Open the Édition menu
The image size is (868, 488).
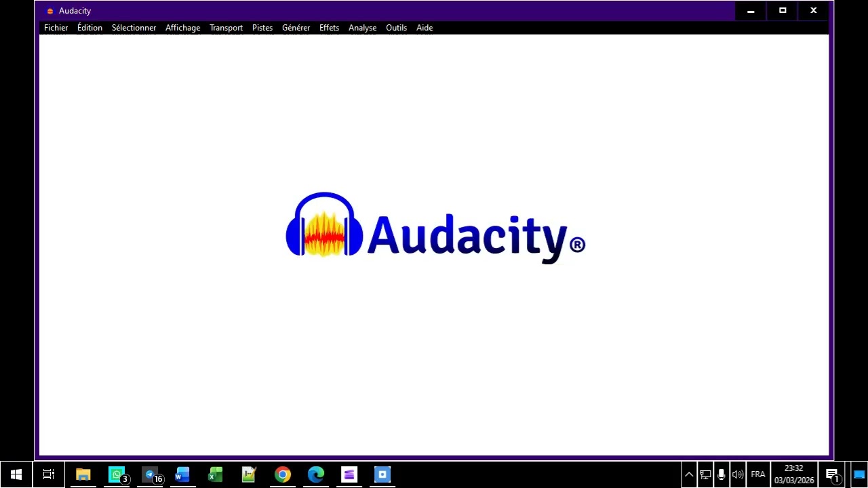(90, 28)
